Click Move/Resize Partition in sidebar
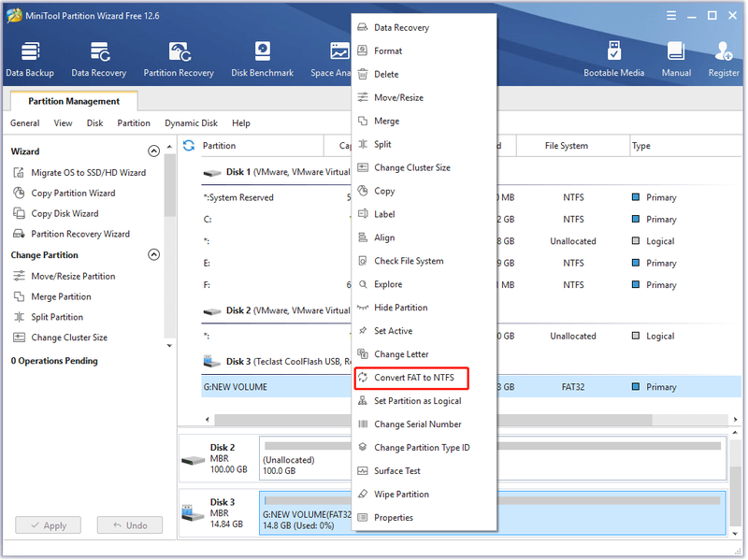The image size is (748, 560). (64, 276)
